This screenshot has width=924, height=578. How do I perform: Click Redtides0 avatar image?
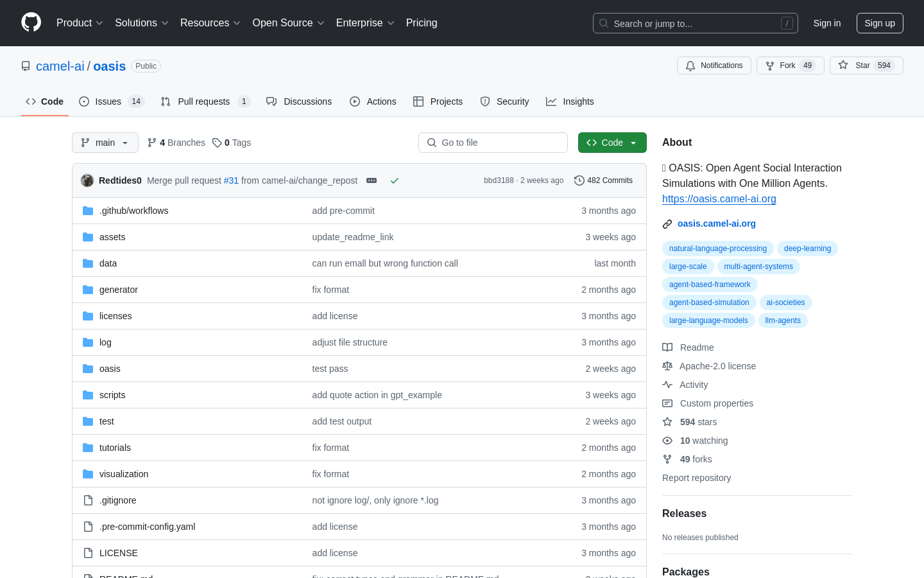(x=87, y=180)
